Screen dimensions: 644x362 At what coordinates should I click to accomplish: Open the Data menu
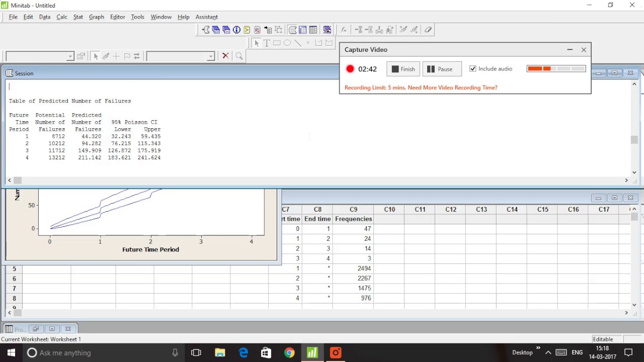(45, 17)
